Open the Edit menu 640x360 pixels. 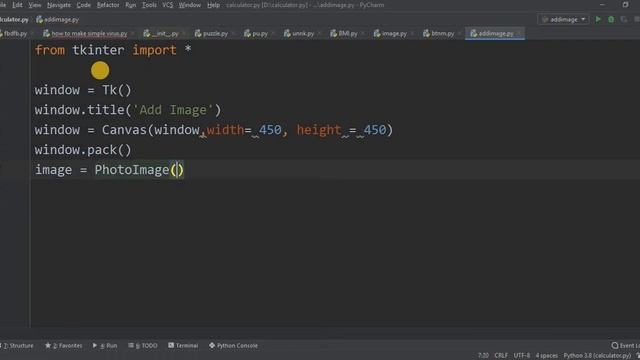(17, 5)
